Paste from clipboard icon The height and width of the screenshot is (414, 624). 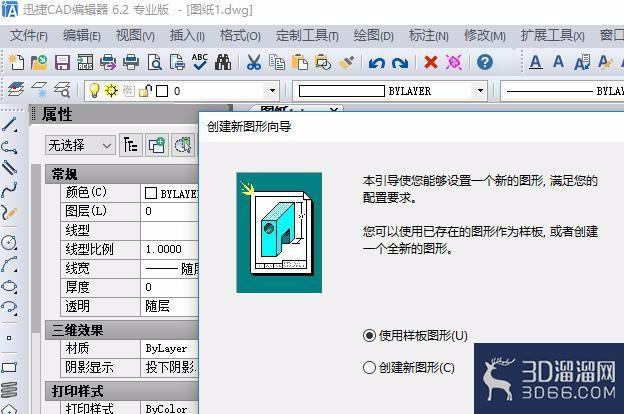tap(299, 62)
